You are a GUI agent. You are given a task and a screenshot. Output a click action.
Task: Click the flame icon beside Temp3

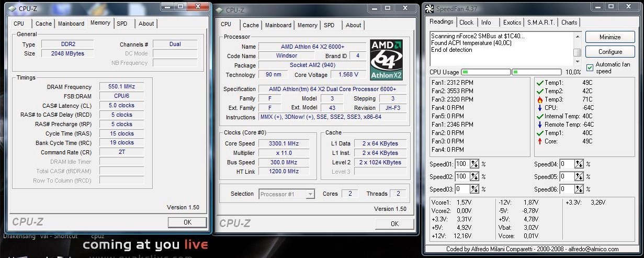tap(540, 99)
